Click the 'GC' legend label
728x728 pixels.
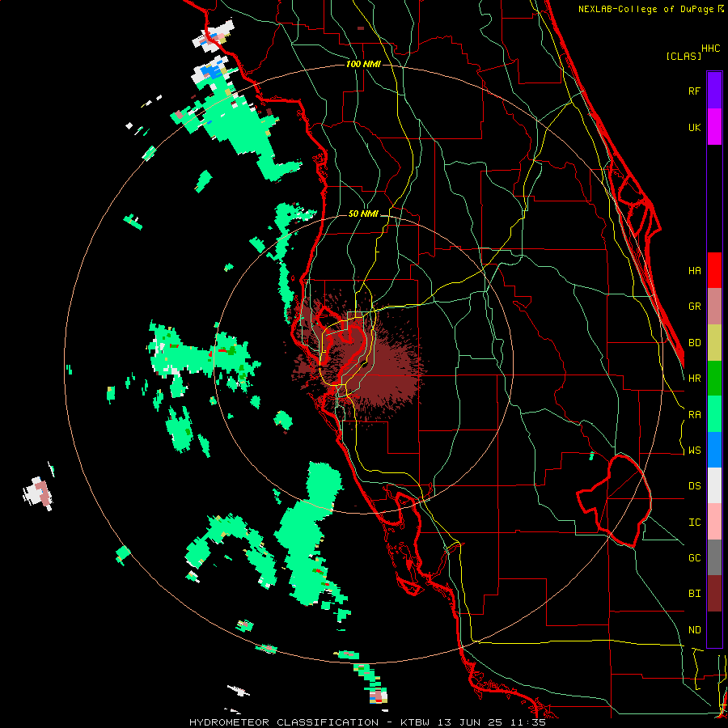(x=694, y=558)
